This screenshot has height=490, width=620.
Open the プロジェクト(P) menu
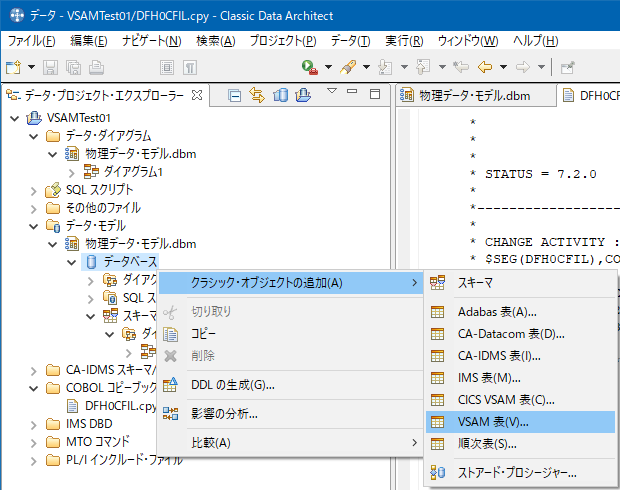point(283,41)
